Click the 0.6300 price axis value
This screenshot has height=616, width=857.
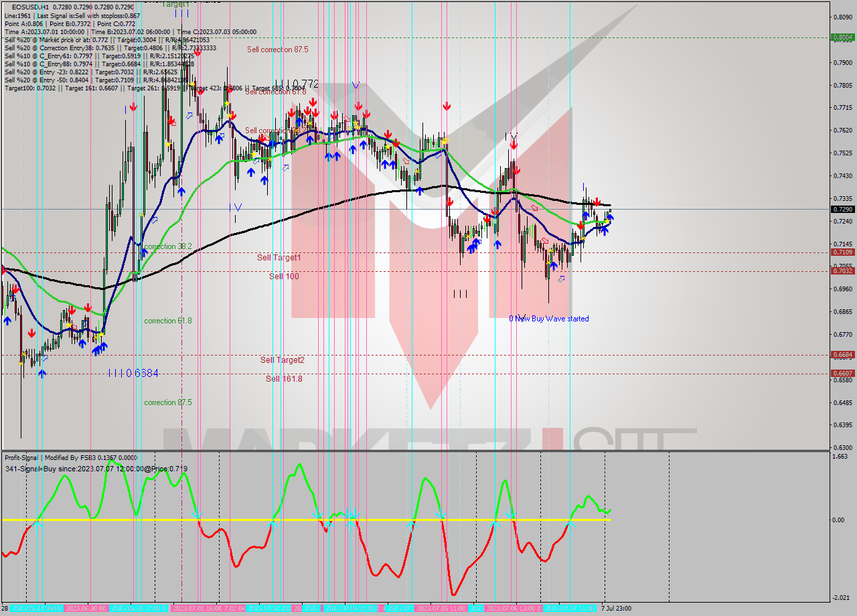(x=842, y=447)
